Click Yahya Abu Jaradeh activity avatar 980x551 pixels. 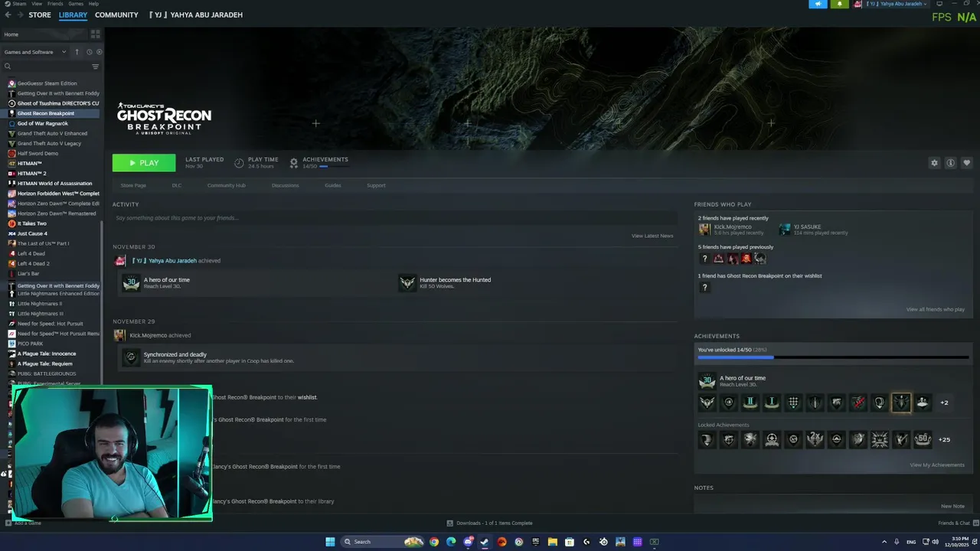(120, 260)
